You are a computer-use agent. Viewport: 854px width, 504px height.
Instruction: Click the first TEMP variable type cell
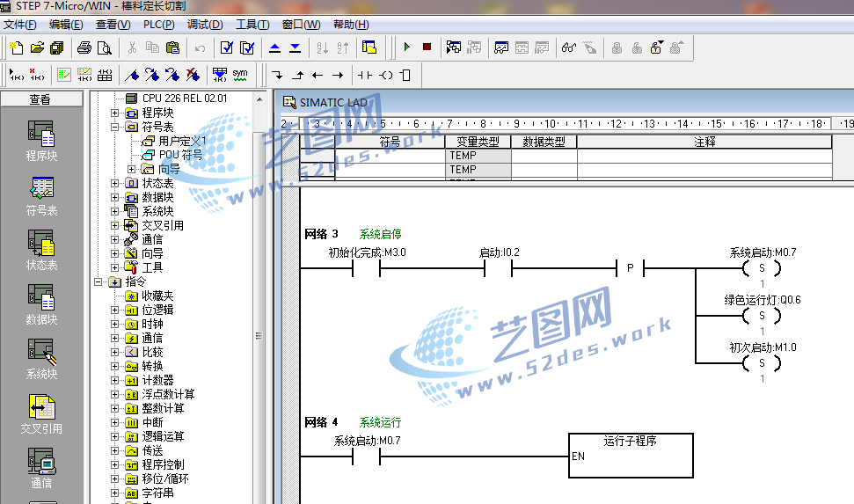[478, 156]
